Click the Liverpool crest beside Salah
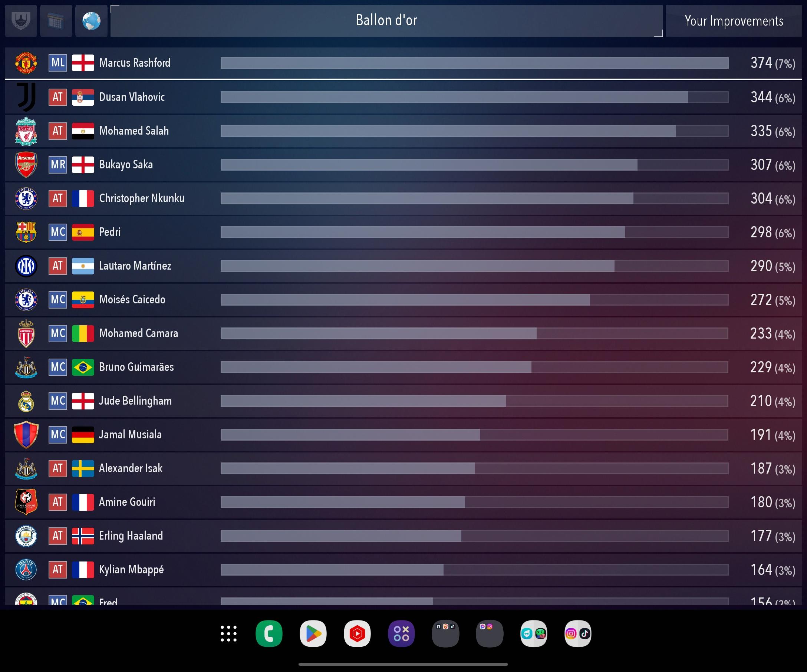This screenshot has height=672, width=807. coord(26,131)
